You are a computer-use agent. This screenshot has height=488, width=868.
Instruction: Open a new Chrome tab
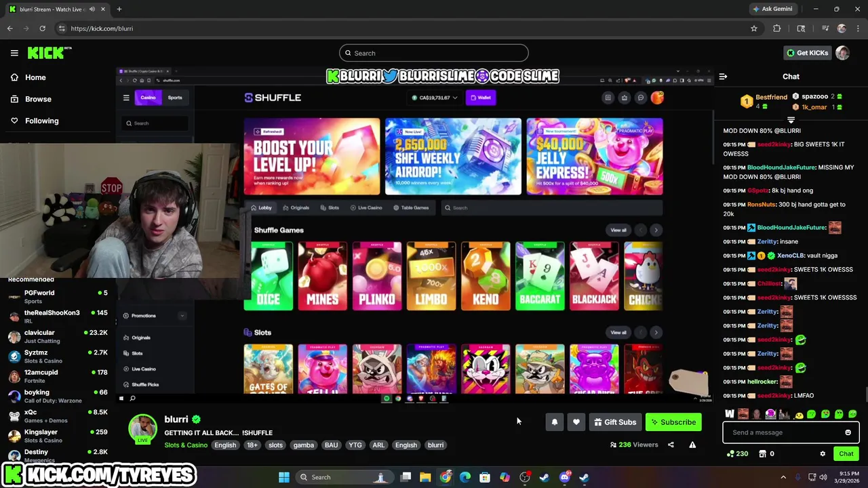[x=119, y=9]
